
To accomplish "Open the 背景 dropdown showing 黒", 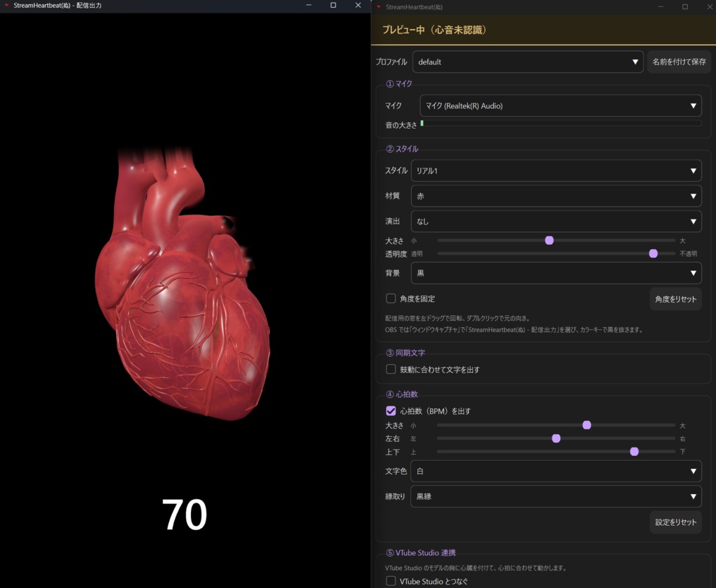I will coord(556,273).
